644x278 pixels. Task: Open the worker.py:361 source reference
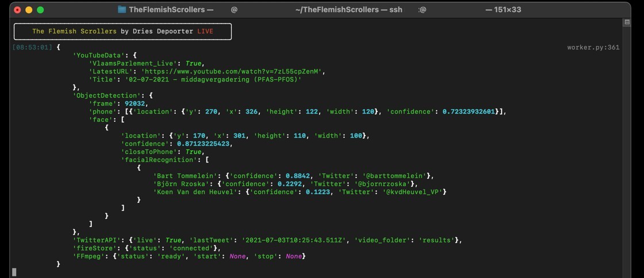[593, 48]
